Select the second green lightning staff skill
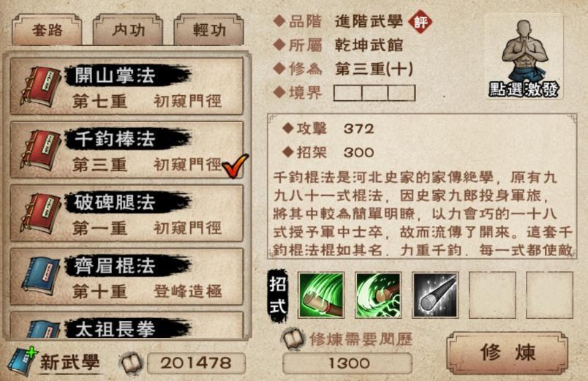Screen dimensions: 588x381 coord(378,295)
